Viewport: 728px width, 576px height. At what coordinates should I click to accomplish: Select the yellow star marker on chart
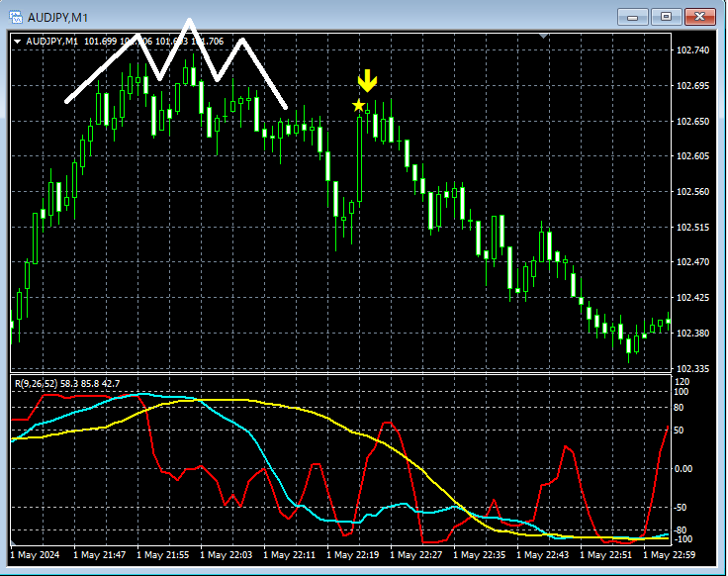point(358,105)
